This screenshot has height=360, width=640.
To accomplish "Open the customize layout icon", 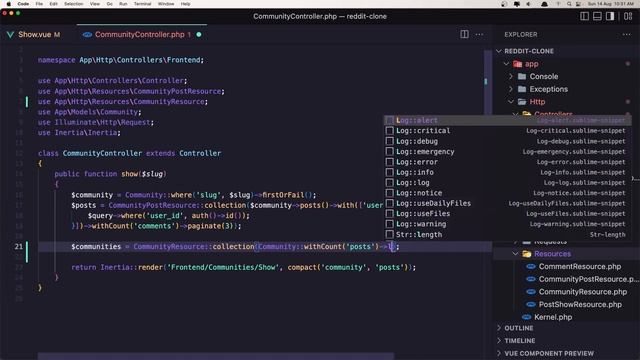I will (x=628, y=16).
